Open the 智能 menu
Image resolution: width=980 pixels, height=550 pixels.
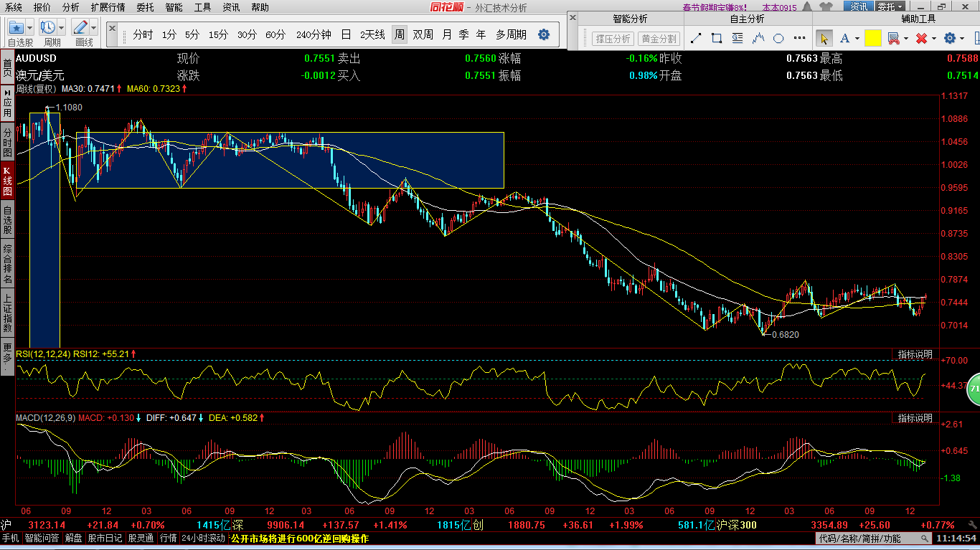174,7
